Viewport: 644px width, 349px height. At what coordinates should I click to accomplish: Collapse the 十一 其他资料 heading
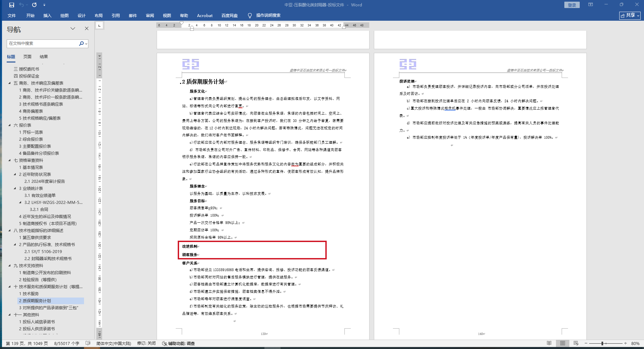pyautogui.click(x=9, y=315)
